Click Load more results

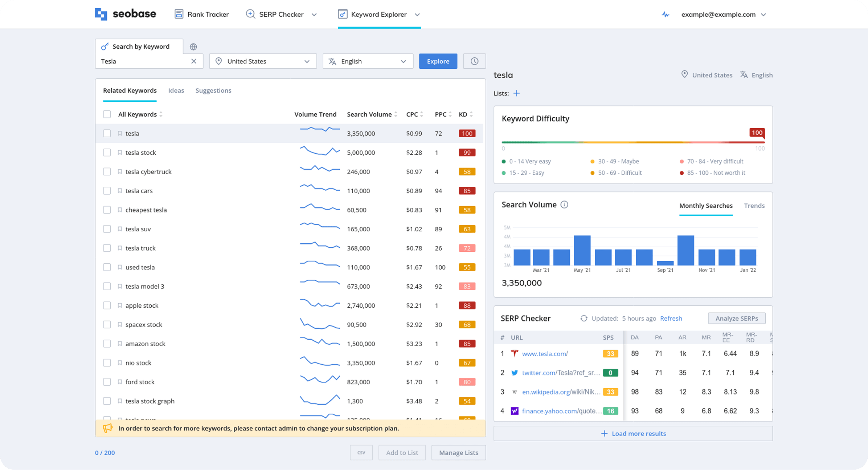tap(633, 433)
